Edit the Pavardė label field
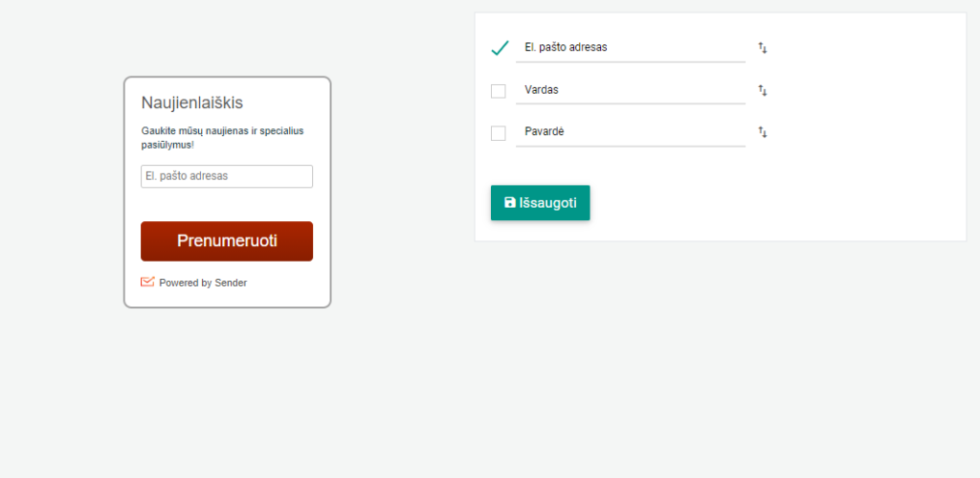Screen dimensions: 980x478 631,132
